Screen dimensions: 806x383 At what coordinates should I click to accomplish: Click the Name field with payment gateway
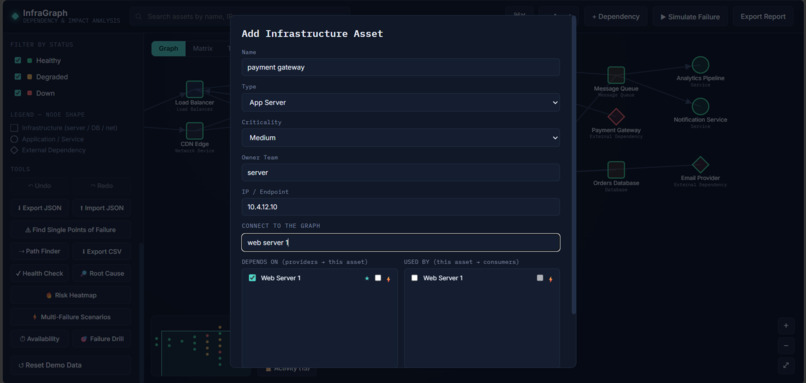coord(400,67)
